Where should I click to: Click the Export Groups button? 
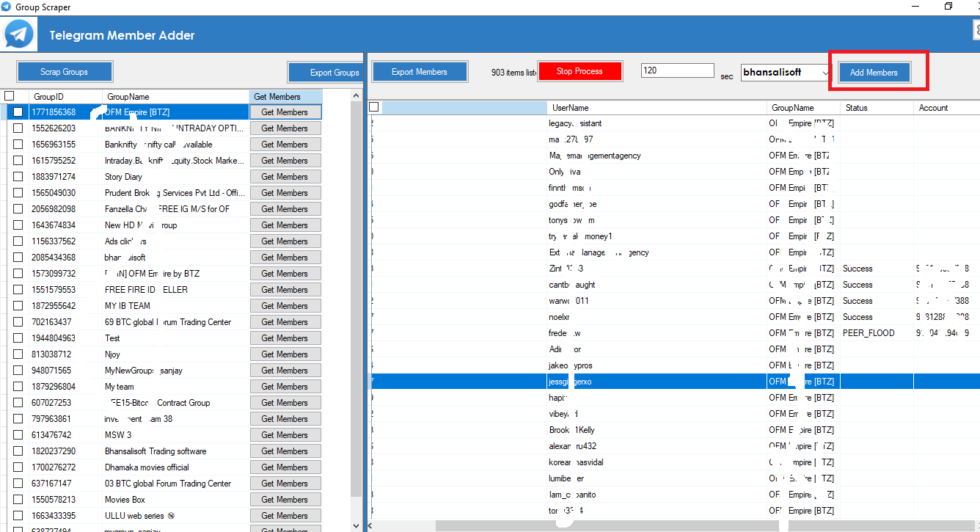[x=326, y=73]
